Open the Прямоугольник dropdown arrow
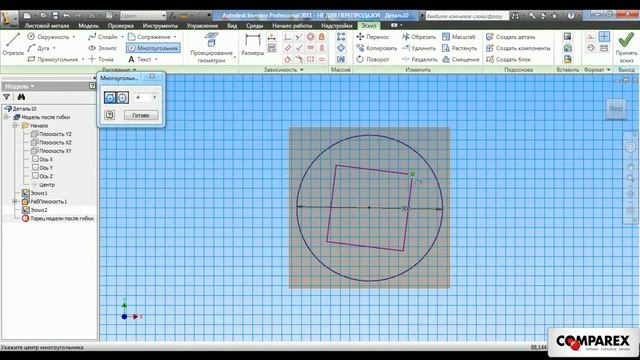This screenshot has height=360, width=640. (82, 59)
